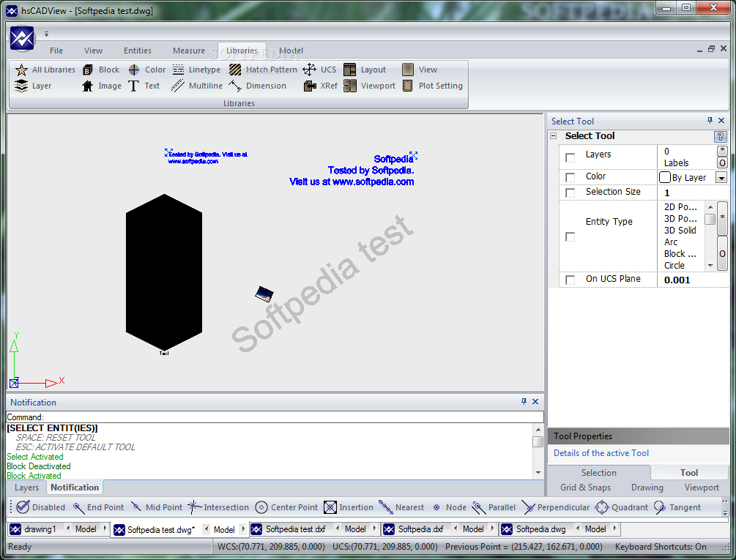Activate Mid Point snap
This screenshot has width=736, height=560.
click(157, 507)
